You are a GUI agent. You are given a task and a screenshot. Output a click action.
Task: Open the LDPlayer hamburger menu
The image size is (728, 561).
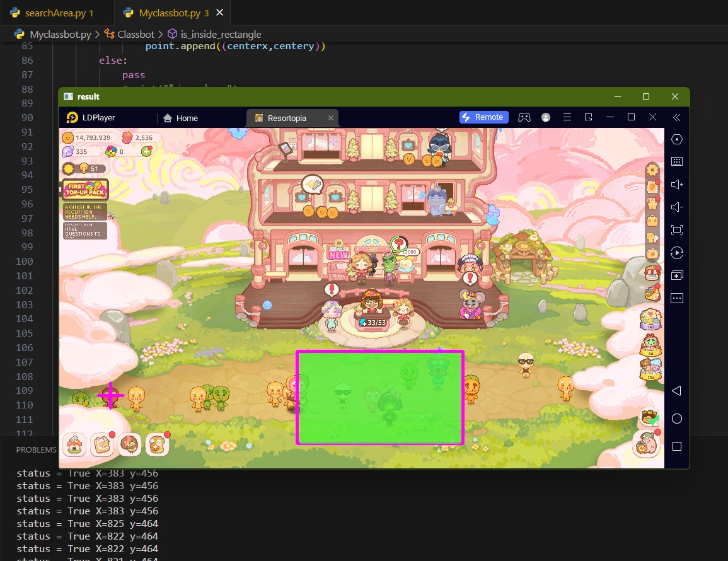tap(567, 117)
